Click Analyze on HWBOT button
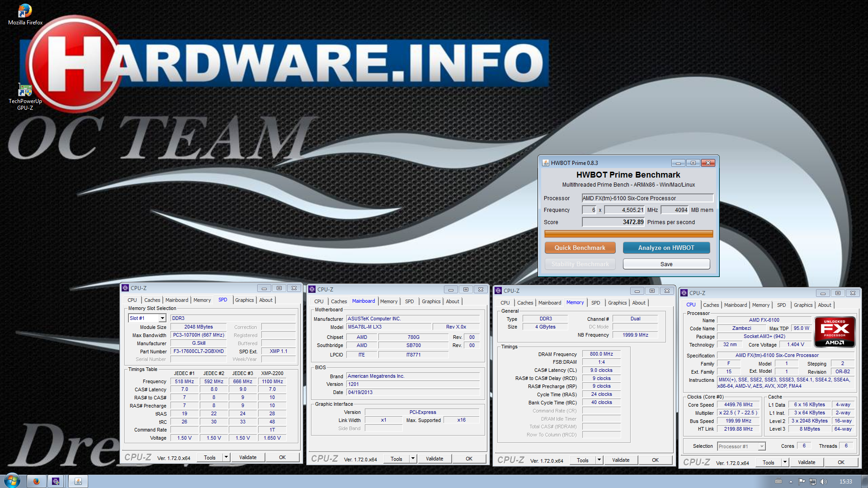Image resolution: width=868 pixels, height=488 pixels. 666,248
